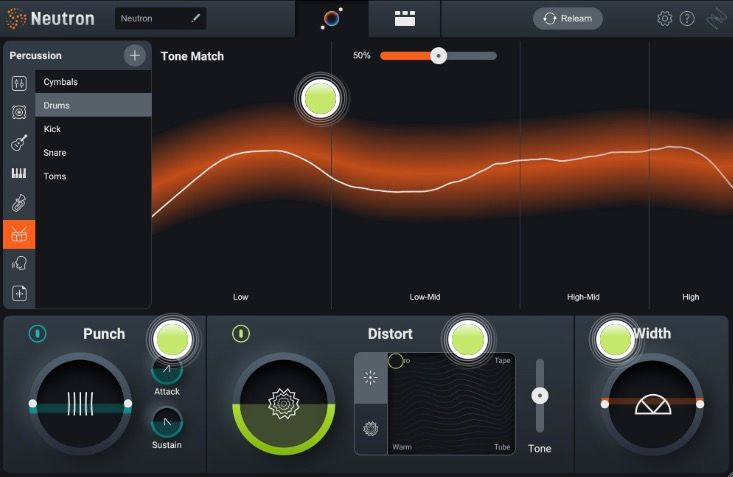
Task: Toggle the Distort module power button
Action: (241, 333)
